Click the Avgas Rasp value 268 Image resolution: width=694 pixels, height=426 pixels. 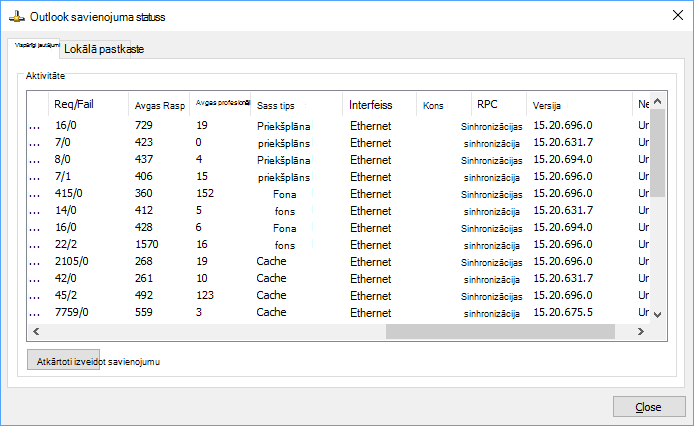tap(144, 261)
